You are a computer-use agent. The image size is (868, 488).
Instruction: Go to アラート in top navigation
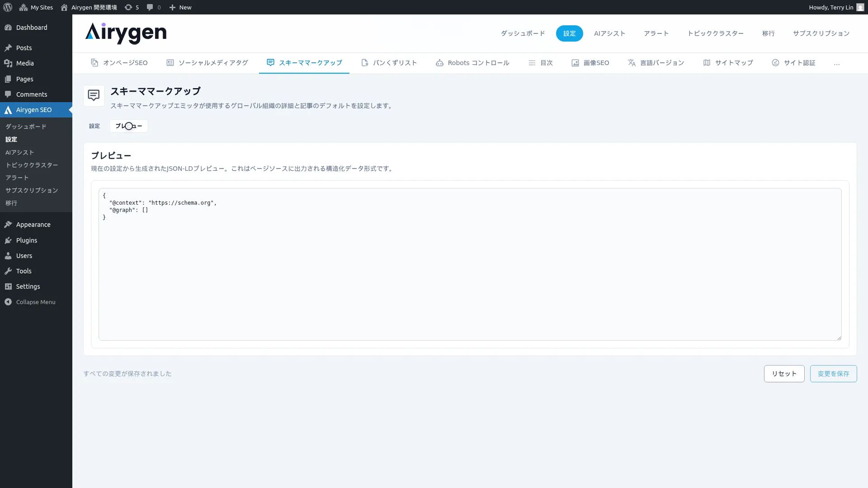[656, 33]
